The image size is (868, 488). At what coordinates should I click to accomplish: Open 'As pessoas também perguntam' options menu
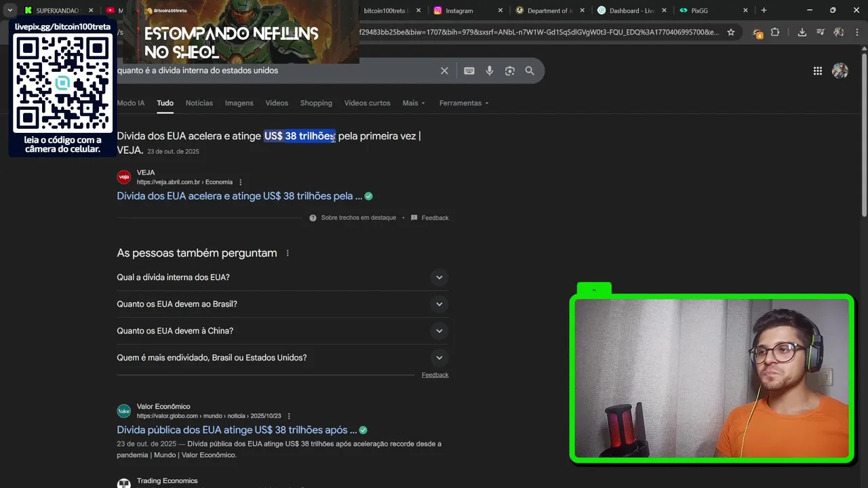(x=288, y=253)
